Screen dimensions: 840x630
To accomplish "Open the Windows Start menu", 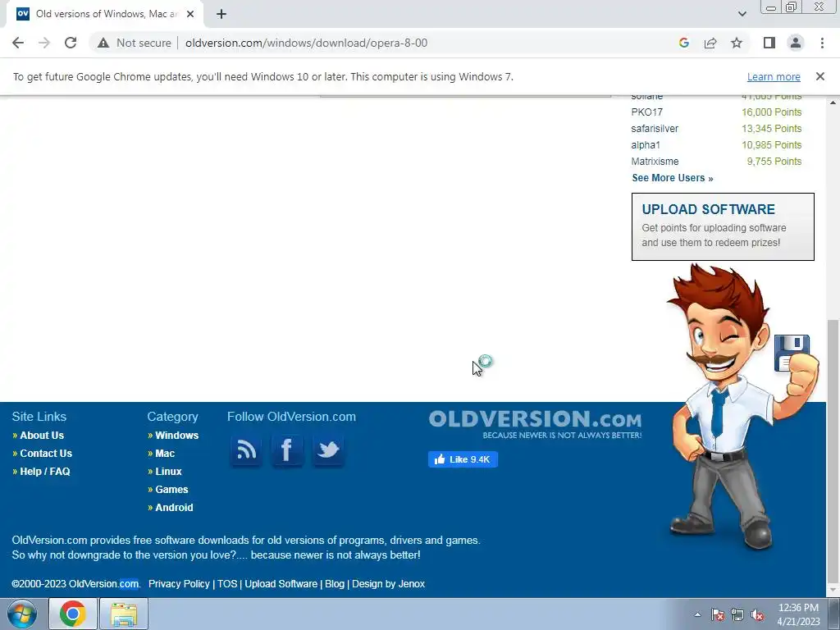I will (x=22, y=614).
